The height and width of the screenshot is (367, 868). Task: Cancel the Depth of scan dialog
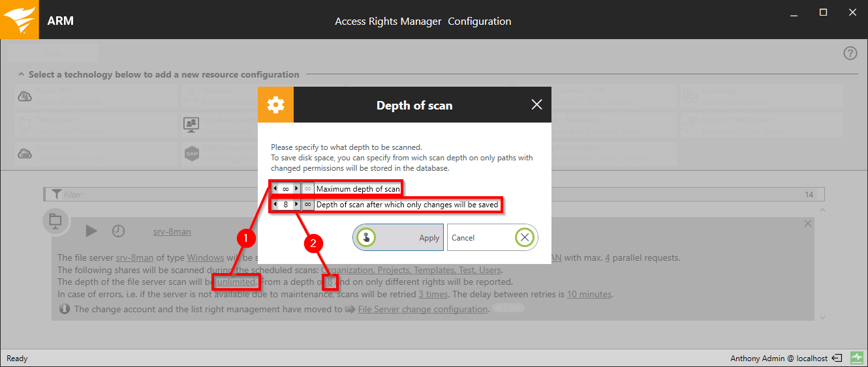point(492,237)
